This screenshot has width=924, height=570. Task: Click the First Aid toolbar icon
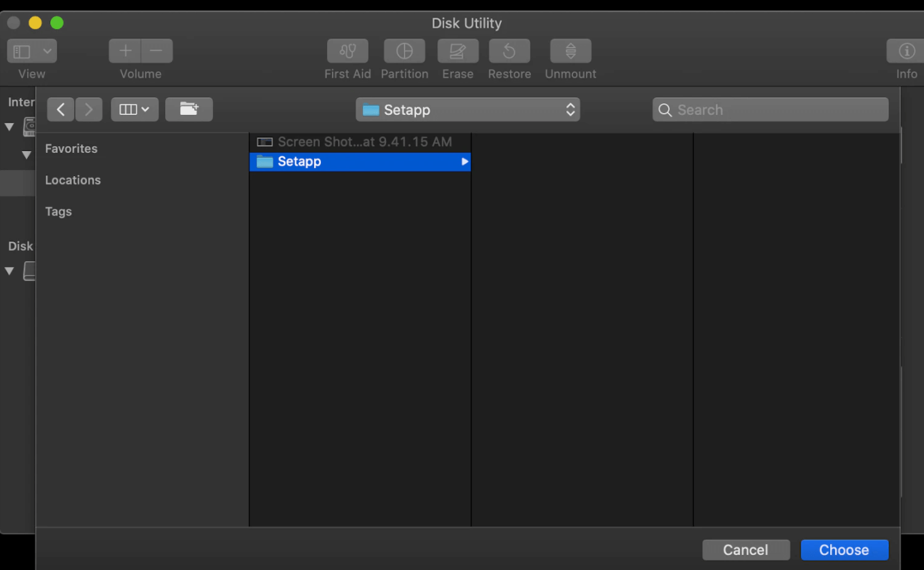pos(347,51)
